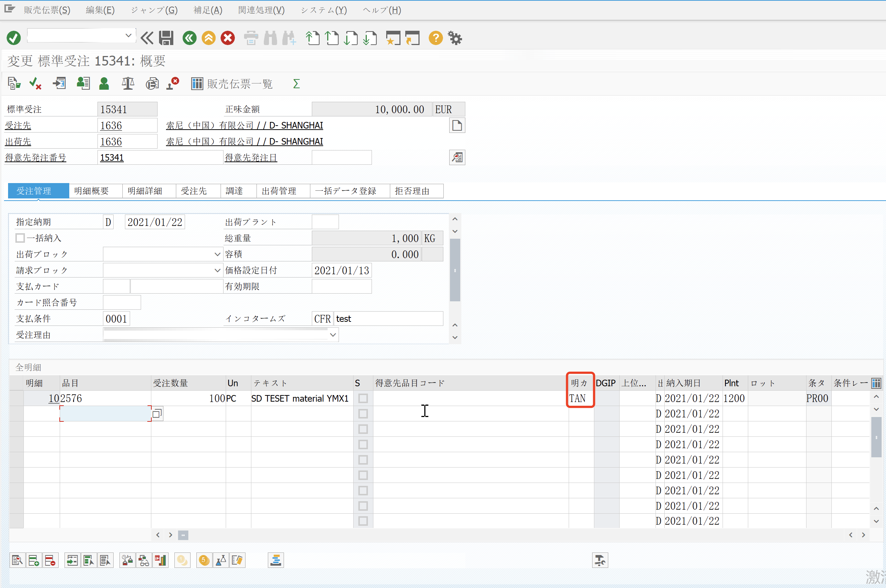The width and height of the screenshot is (886, 588).
Task: Toggle the S checkbox in item 10 row
Action: pos(363,398)
